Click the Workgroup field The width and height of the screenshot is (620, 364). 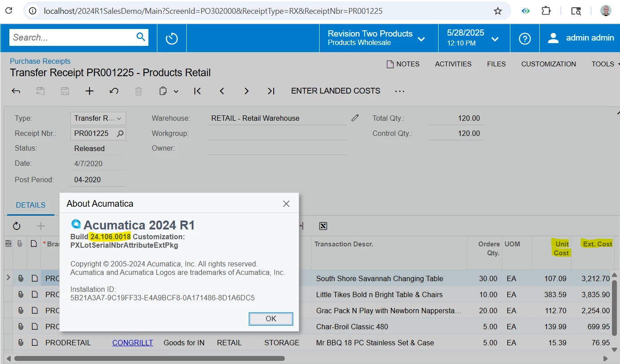pyautogui.click(x=277, y=133)
